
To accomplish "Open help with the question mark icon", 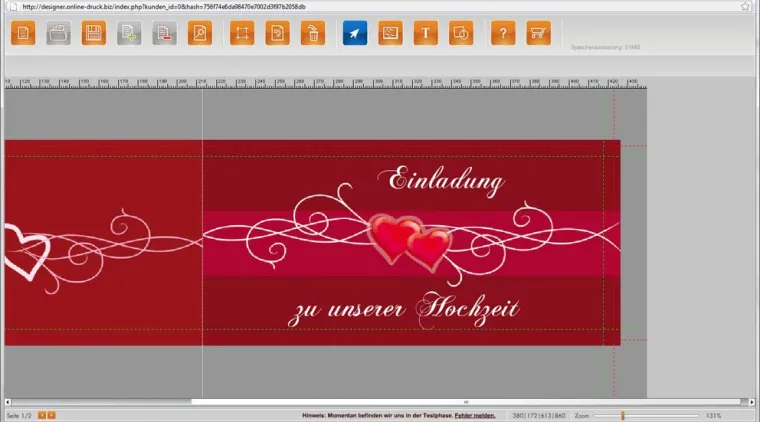I will pos(503,33).
